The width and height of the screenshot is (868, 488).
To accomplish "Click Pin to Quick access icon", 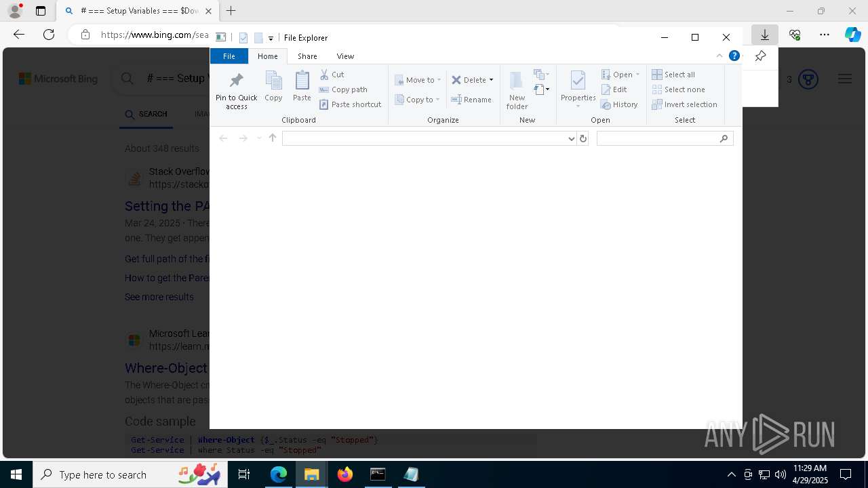I will [x=236, y=90].
